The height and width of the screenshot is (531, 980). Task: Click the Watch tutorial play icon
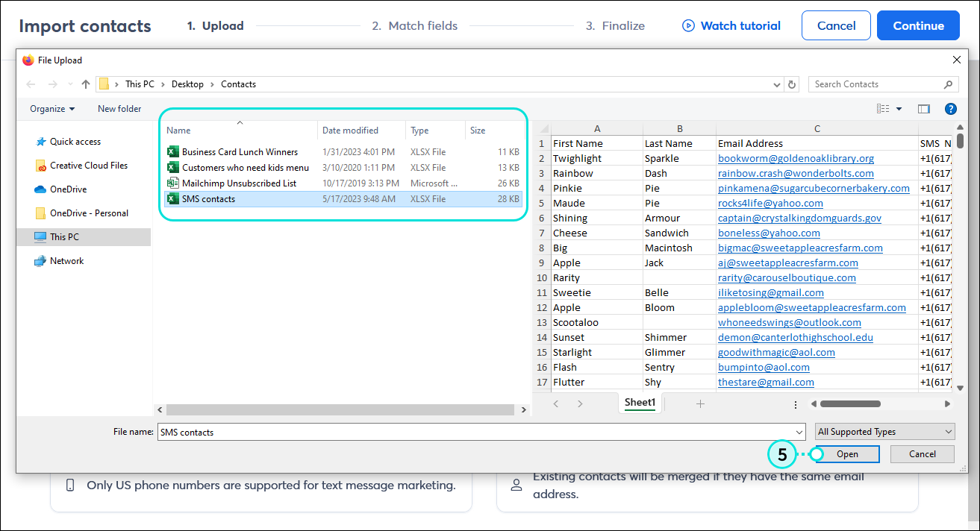coord(688,26)
